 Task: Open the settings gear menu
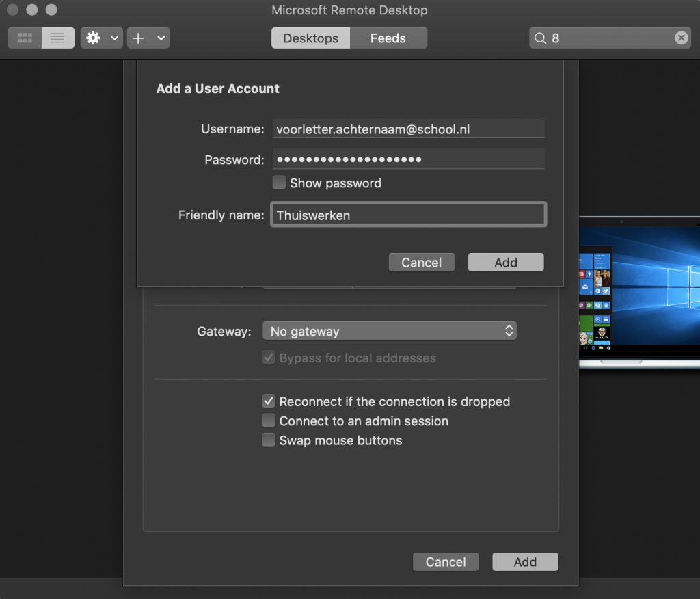point(93,38)
